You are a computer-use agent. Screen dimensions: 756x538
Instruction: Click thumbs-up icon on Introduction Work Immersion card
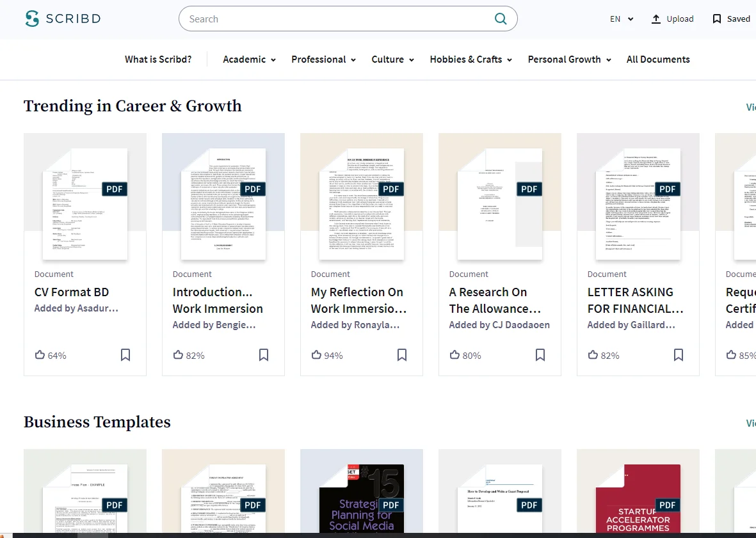point(178,355)
